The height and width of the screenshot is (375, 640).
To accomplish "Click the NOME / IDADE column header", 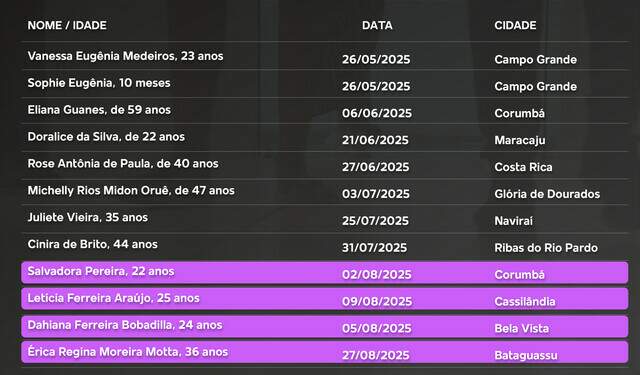I will tap(67, 25).
